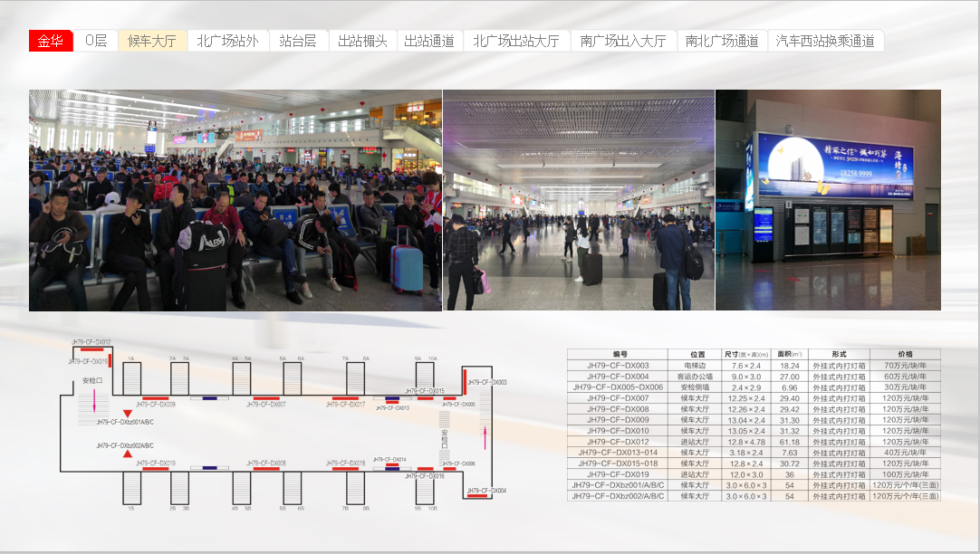Go to the 北广场站外 tab
This screenshot has width=980, height=554.
coord(228,42)
